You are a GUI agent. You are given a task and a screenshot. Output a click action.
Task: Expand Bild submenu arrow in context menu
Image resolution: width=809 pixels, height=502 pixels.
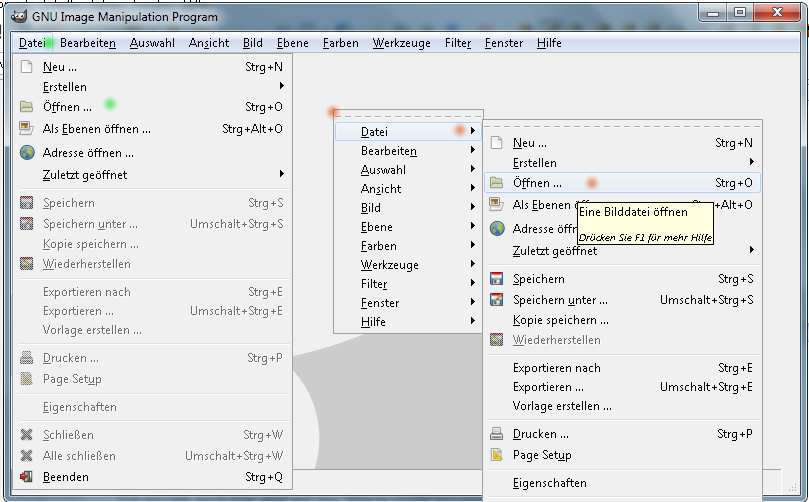pyautogui.click(x=473, y=207)
